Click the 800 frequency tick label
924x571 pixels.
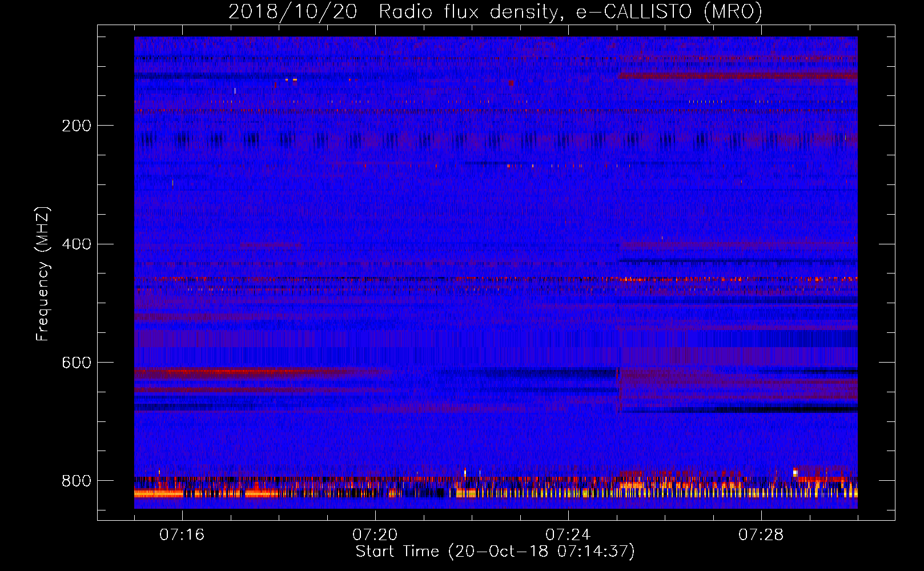tap(77, 481)
